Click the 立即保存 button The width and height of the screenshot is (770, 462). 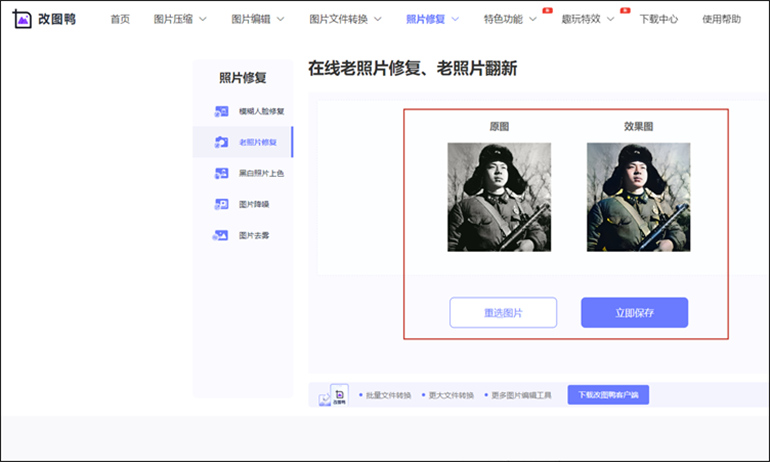(x=634, y=312)
